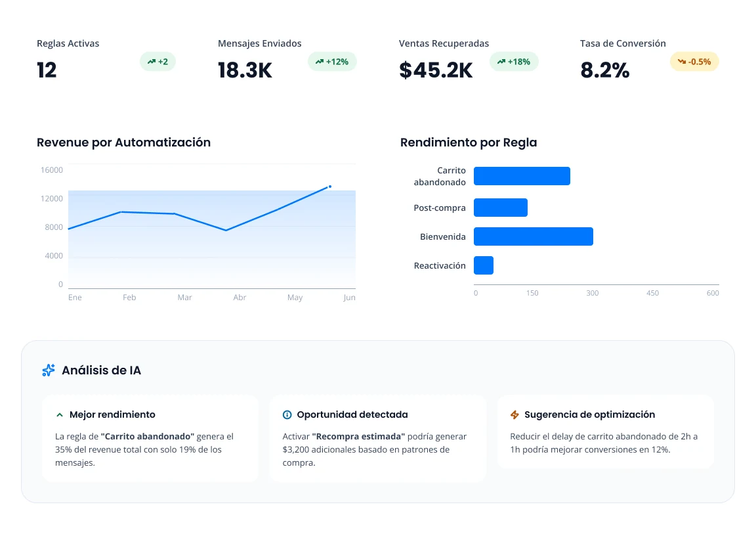Viewport: 756px width, 534px height.
Task: Click the Post-compra bar label
Action: (440, 208)
